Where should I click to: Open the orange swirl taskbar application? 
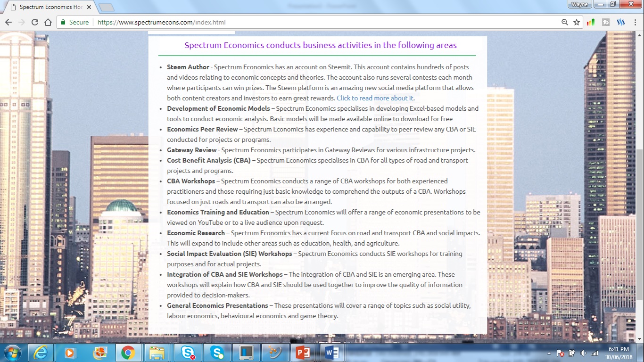[275, 353]
